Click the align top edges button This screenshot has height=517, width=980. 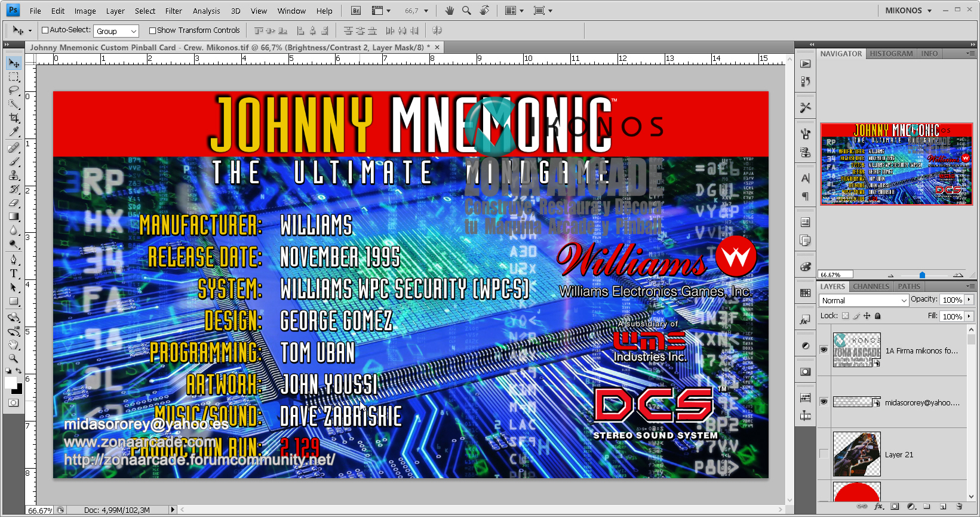(x=259, y=30)
